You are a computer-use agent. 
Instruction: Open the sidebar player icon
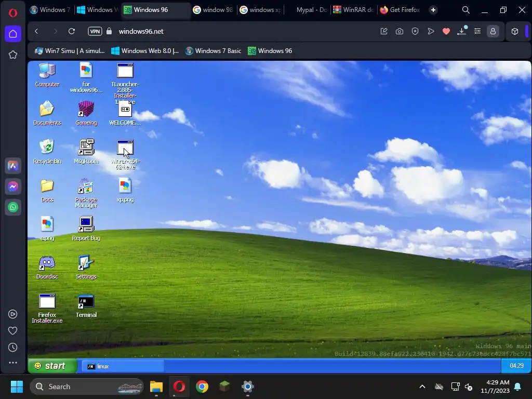(x=13, y=314)
